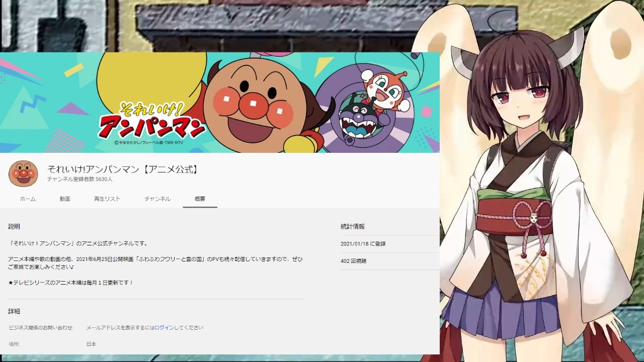
Task: Click the 説明 heading
Action: [14, 227]
